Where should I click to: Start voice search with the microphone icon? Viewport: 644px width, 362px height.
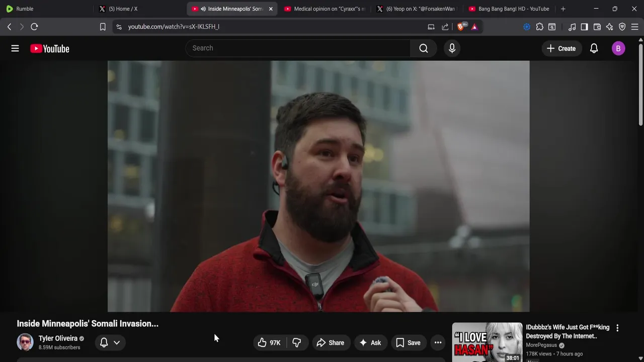[452, 48]
